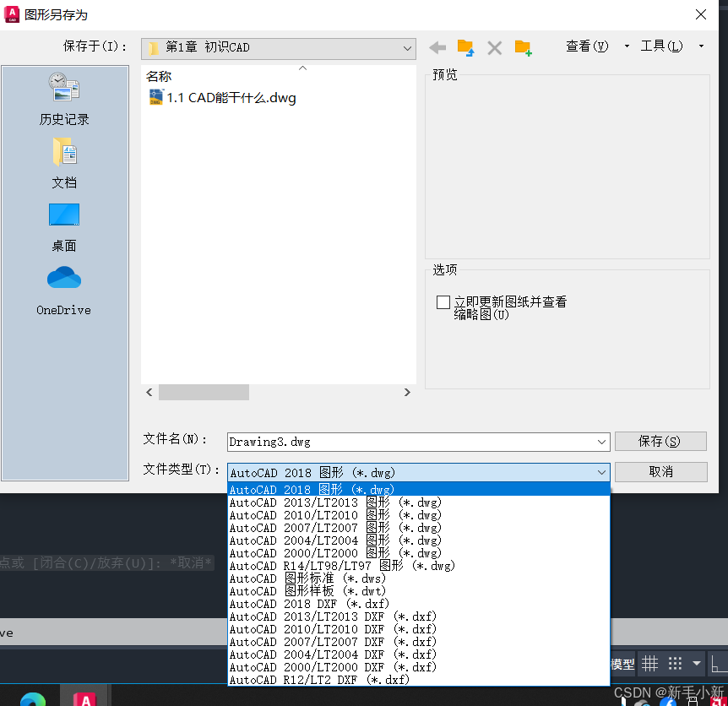Click dropdown arrow next to 工具(L)

[x=701, y=46]
